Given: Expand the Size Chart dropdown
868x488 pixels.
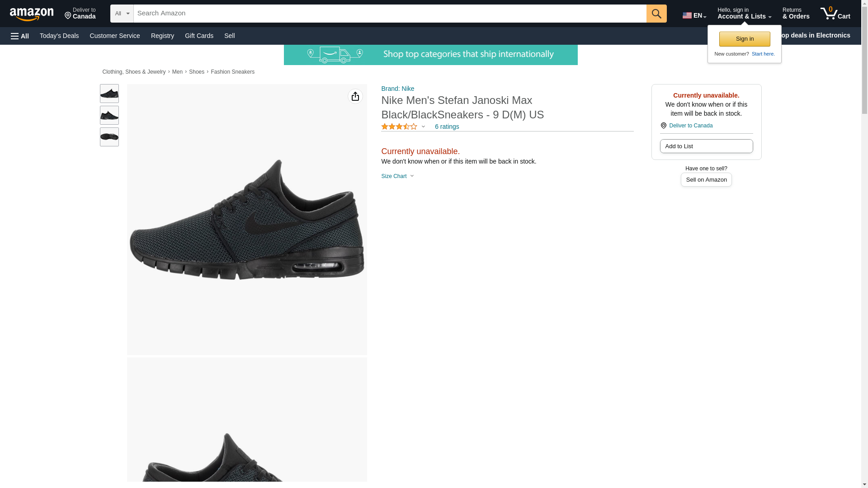Looking at the screenshot, I should coord(397,176).
